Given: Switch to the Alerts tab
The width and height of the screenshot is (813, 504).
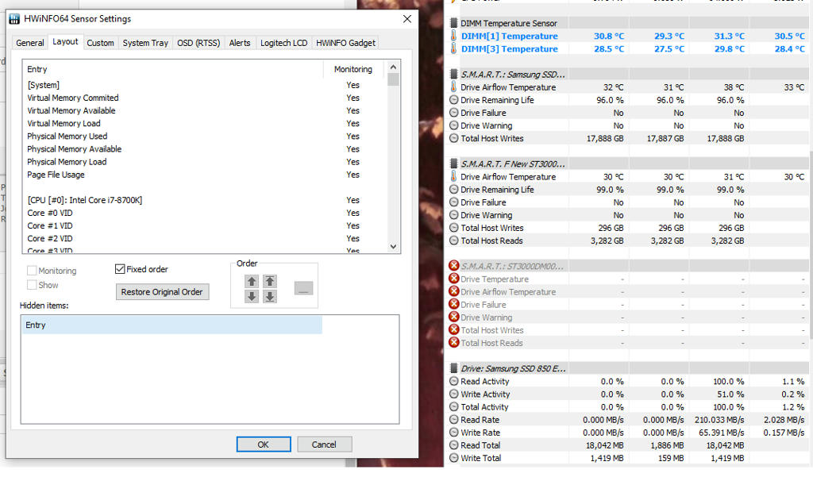Looking at the screenshot, I should pos(240,43).
